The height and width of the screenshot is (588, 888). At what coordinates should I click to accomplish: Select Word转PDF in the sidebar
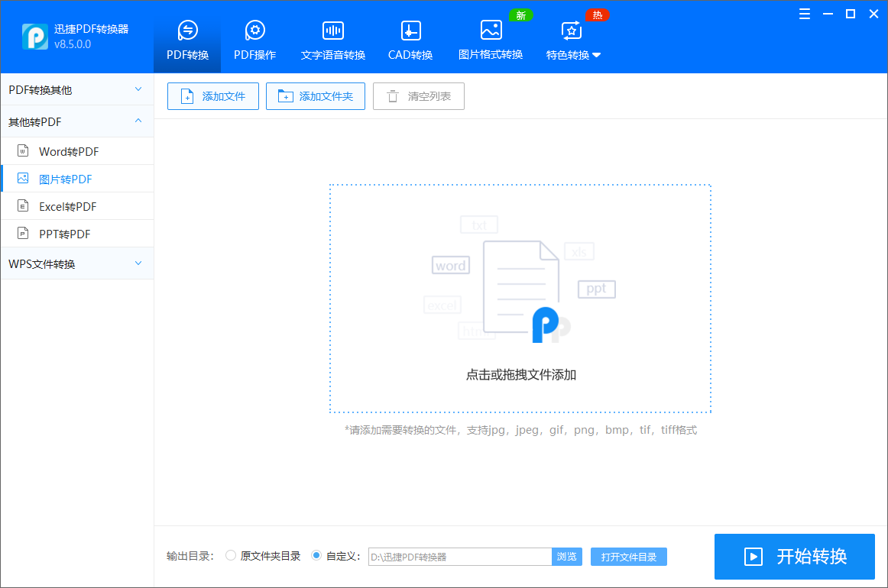click(77, 151)
